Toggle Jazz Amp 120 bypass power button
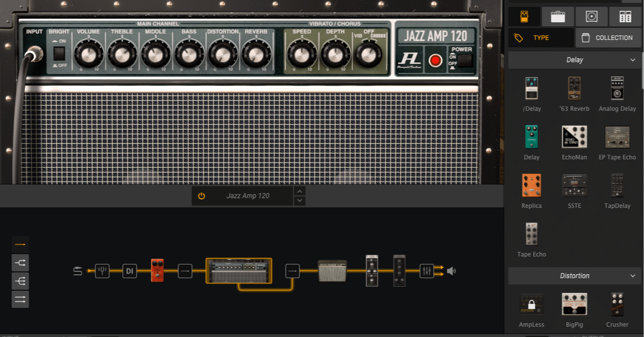The height and width of the screenshot is (337, 644). 201,196
